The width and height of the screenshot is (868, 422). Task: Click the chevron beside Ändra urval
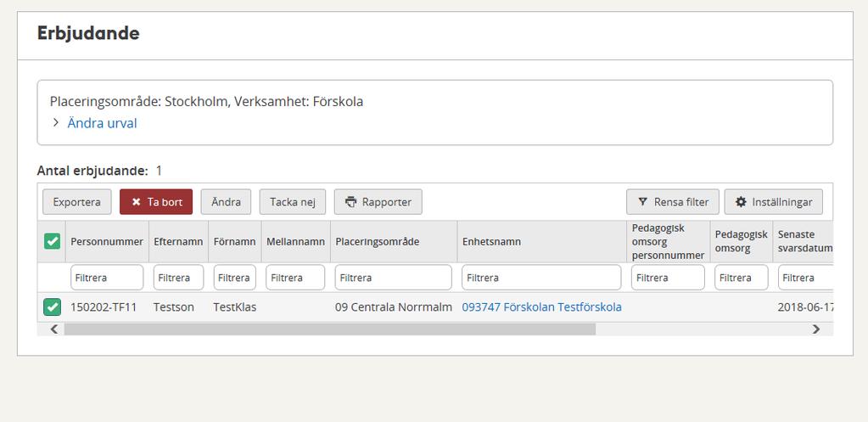(55, 122)
